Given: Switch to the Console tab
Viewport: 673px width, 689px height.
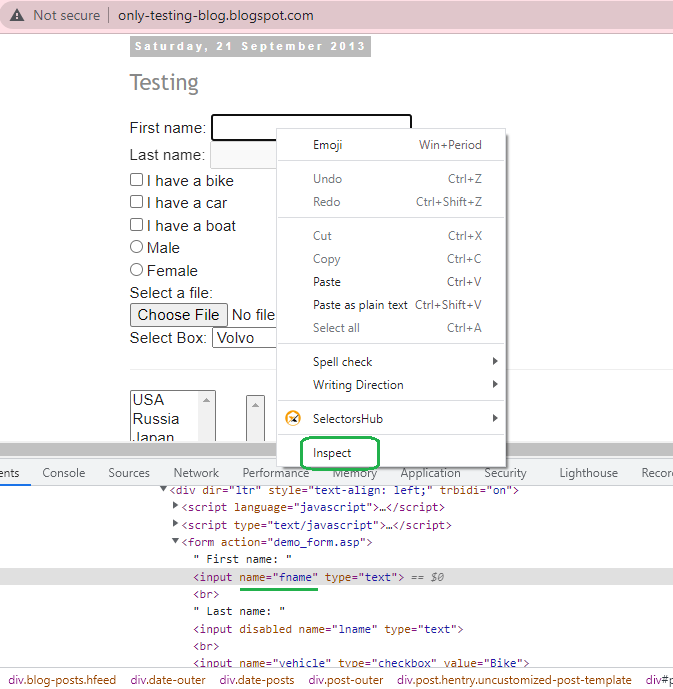Looking at the screenshot, I should [64, 473].
